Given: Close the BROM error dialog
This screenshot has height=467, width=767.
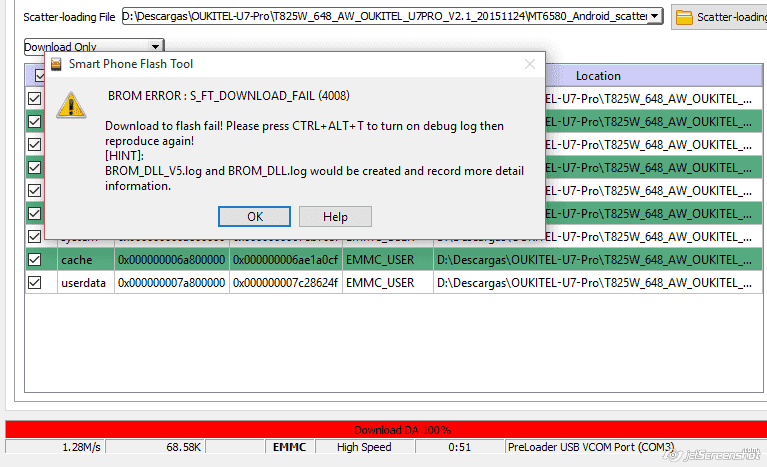Looking at the screenshot, I should 530,64.
